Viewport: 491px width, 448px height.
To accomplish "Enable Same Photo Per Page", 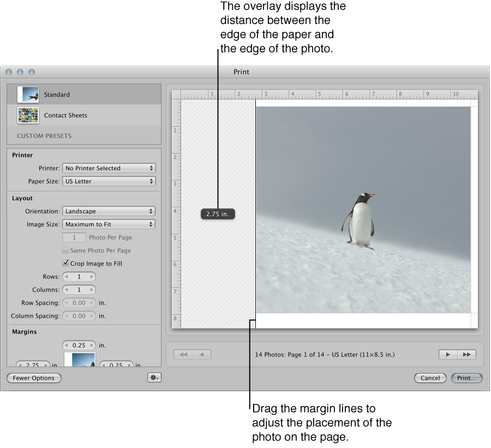I will click(x=66, y=250).
